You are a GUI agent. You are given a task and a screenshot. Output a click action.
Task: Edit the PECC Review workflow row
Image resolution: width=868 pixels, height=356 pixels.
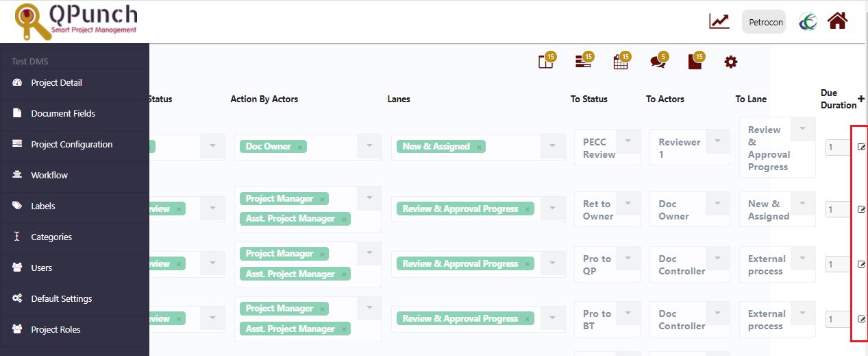(861, 147)
